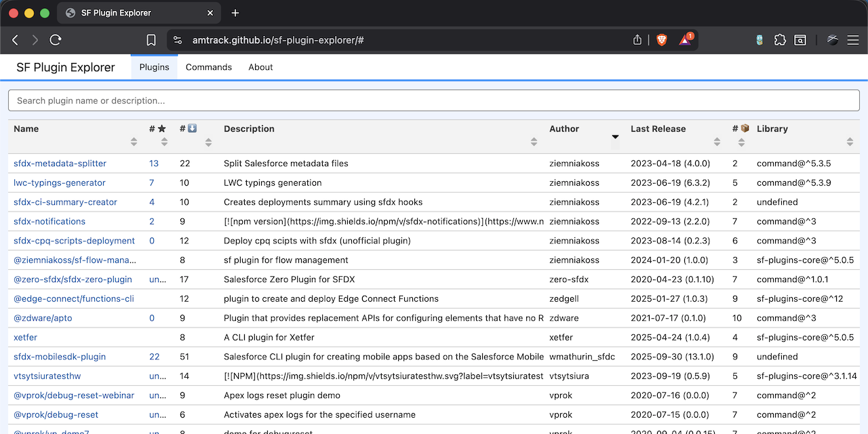Switch to the Commands tab

point(209,67)
